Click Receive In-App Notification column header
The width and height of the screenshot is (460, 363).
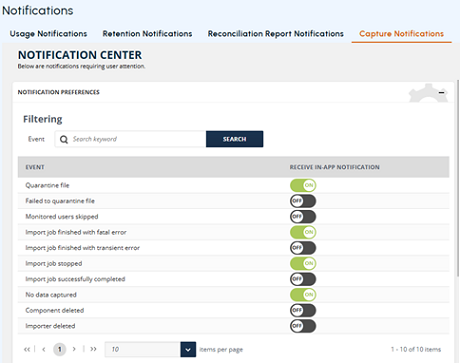[334, 167]
